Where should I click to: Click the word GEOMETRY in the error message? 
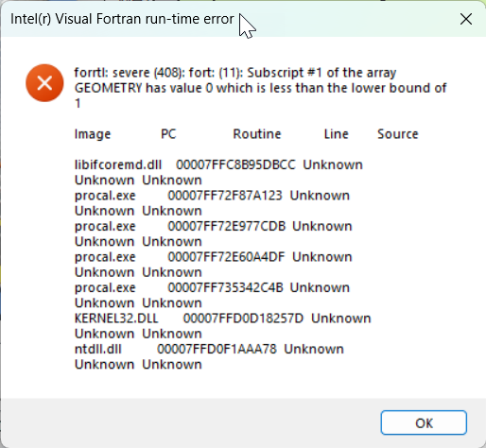[x=109, y=88]
